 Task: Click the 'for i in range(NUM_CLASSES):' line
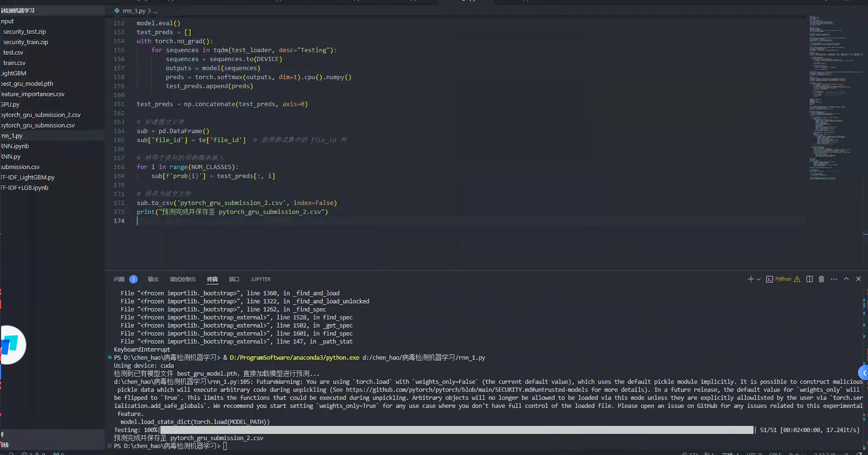pyautogui.click(x=188, y=167)
